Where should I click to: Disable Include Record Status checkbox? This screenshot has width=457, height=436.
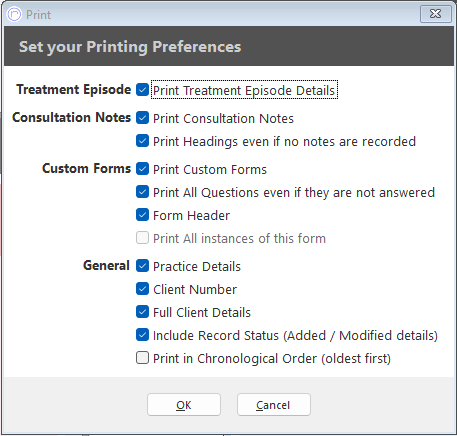142,335
